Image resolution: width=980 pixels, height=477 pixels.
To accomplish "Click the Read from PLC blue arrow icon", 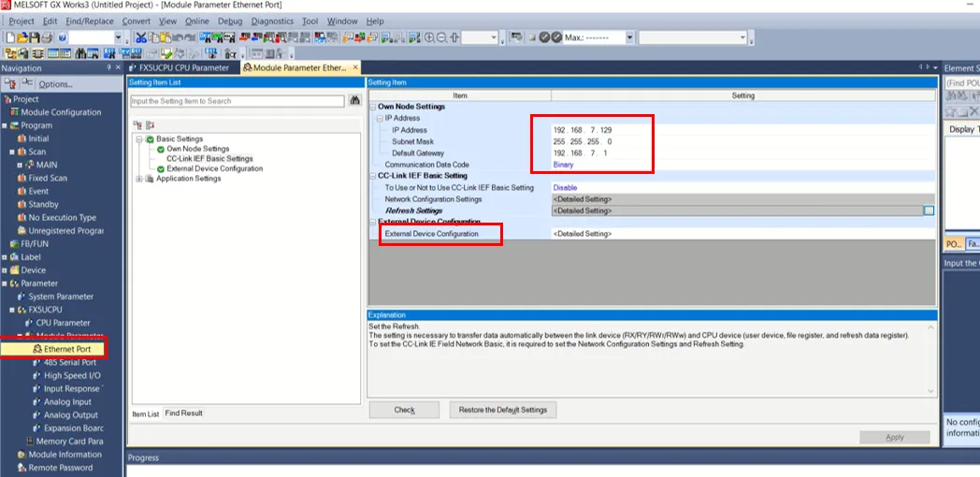I will [x=257, y=37].
